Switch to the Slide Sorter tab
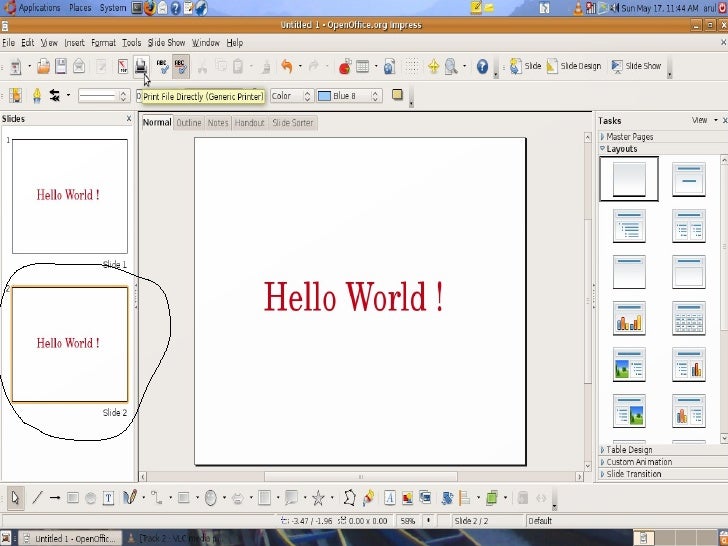The width and height of the screenshot is (728, 546). (292, 123)
